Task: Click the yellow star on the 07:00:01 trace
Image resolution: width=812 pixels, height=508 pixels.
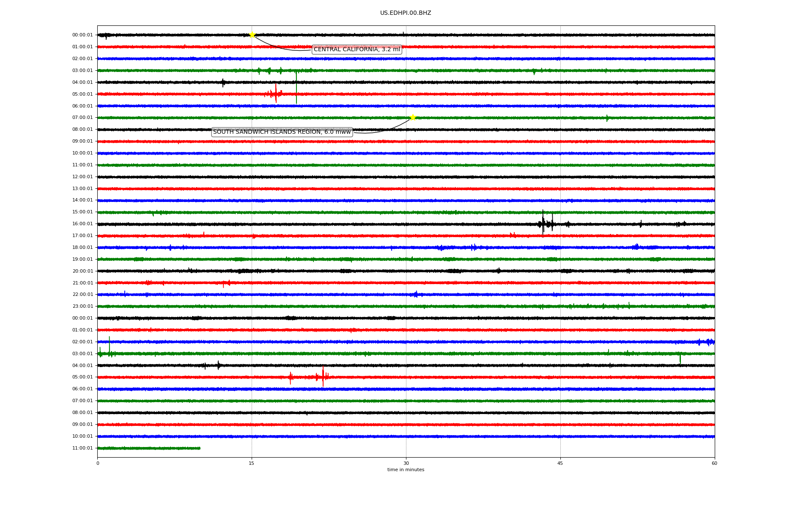Action: click(413, 117)
